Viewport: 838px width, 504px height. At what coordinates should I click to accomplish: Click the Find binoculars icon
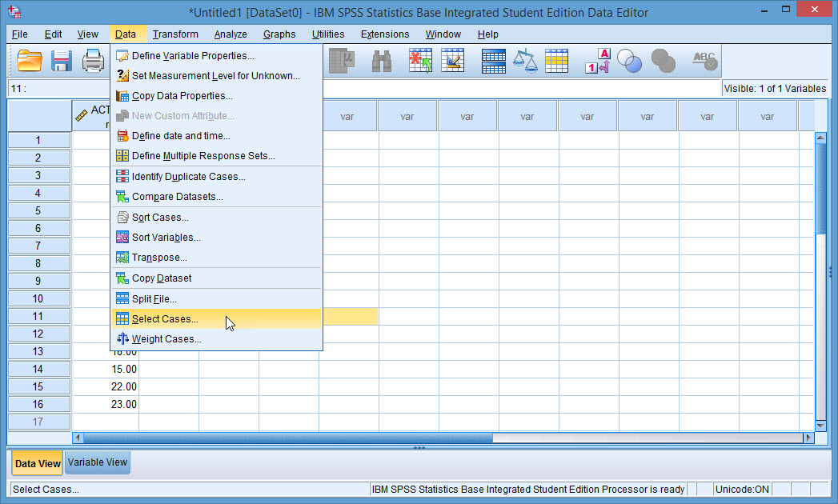tap(382, 61)
